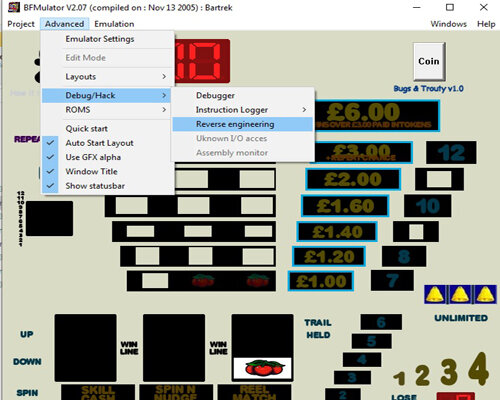This screenshot has height=400, width=500.
Task: Click the £1.40 prize lamp
Action: pyautogui.click(x=337, y=231)
